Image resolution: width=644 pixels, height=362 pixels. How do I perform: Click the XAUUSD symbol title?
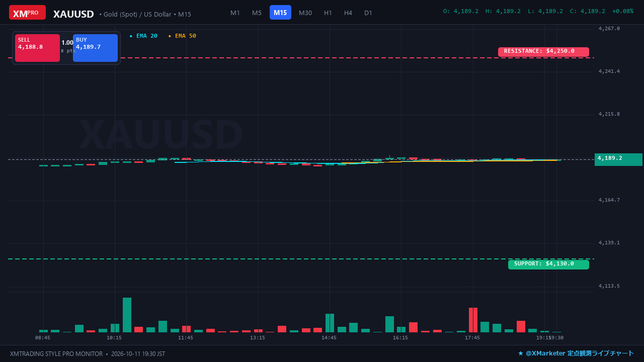coord(74,14)
